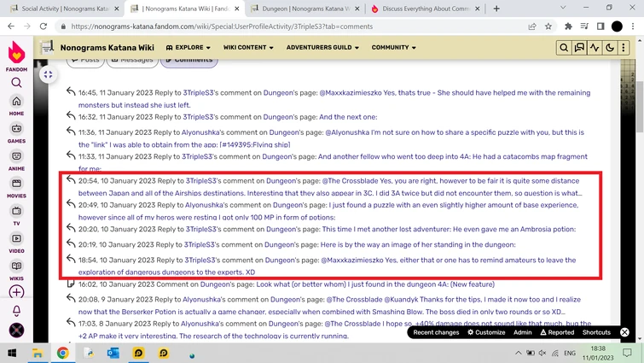This screenshot has width=644, height=363.
Task: Open Outlook from taskbar
Action: tap(113, 353)
